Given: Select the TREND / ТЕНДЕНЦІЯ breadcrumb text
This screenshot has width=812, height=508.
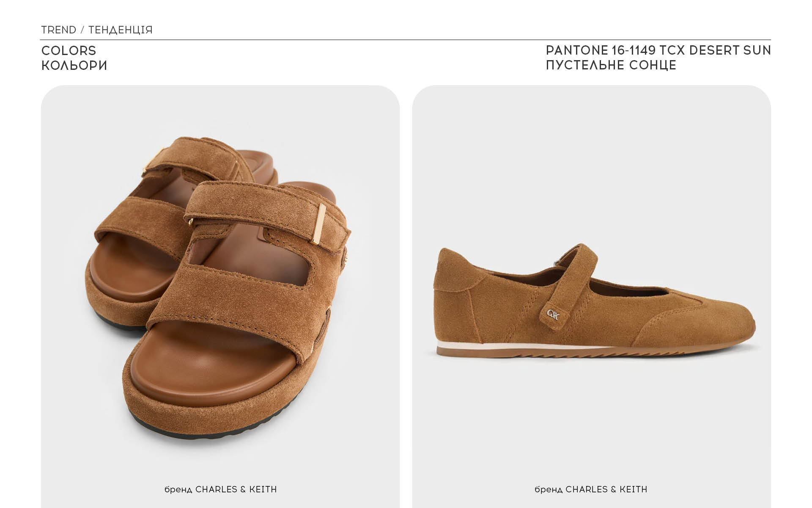Looking at the screenshot, I should [97, 30].
